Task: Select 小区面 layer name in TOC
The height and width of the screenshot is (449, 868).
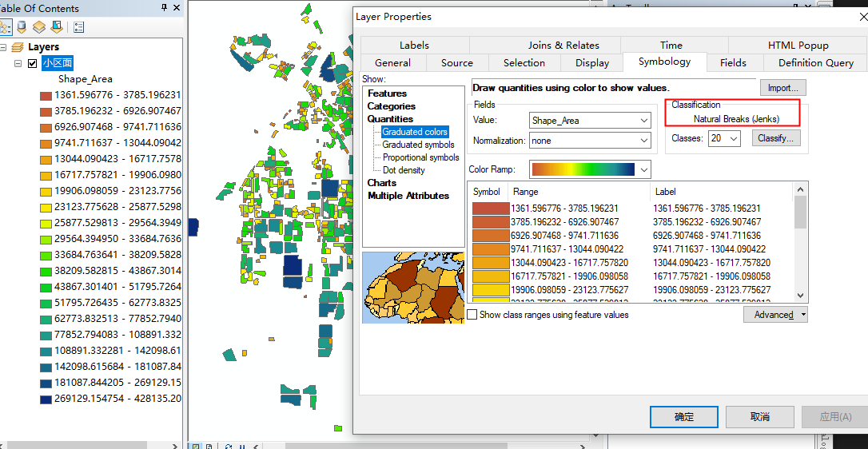Action: (x=58, y=63)
